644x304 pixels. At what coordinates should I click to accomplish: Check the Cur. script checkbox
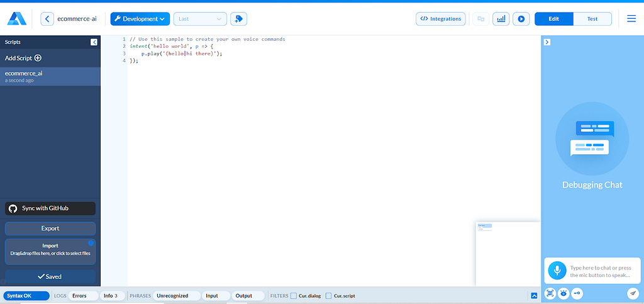[328, 296]
